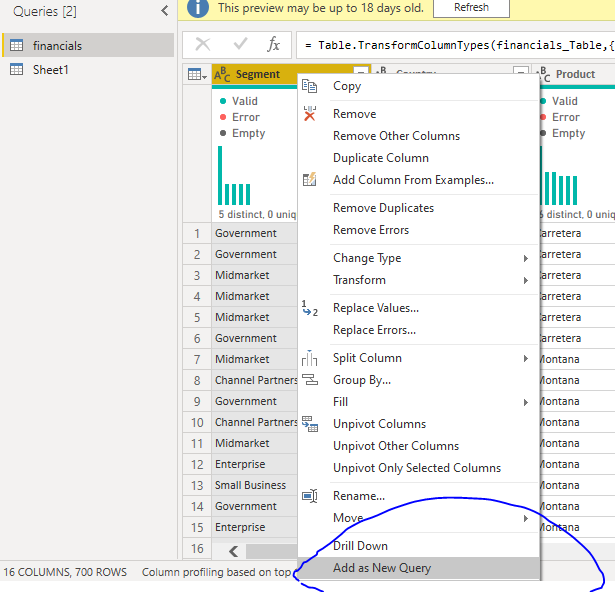
Task: Select the financials query
Action: tap(88, 46)
